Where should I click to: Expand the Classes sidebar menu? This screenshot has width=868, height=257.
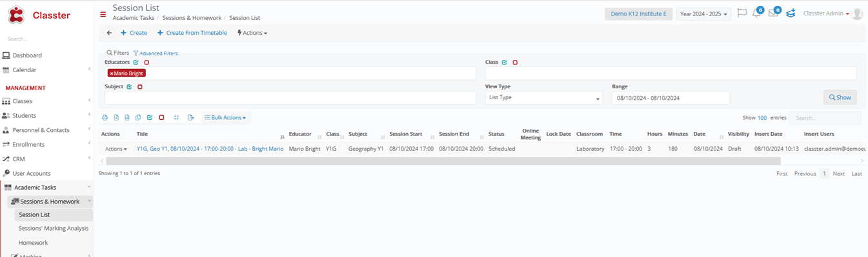(46, 101)
